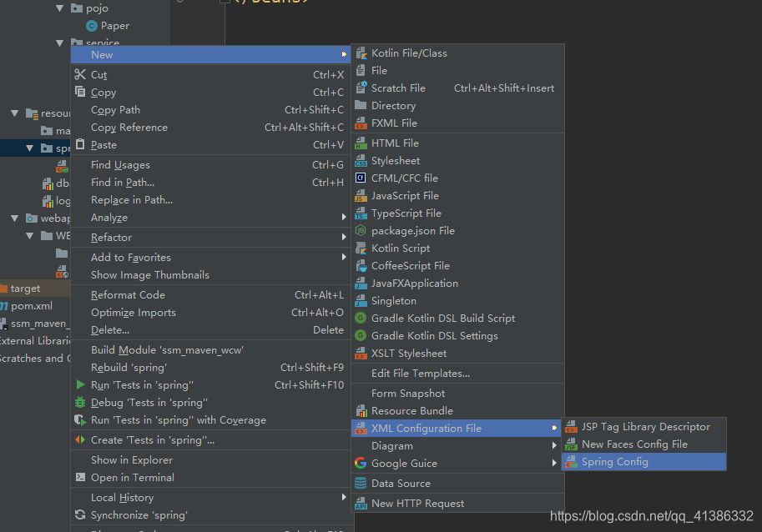This screenshot has width=762, height=532.
Task: Click the Open in Terminal icon
Action: point(80,477)
